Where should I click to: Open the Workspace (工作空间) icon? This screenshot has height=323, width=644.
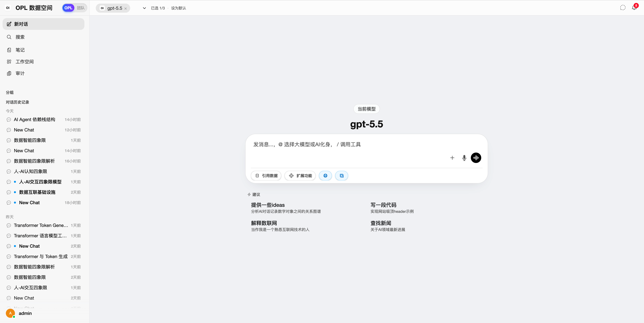coord(9,62)
